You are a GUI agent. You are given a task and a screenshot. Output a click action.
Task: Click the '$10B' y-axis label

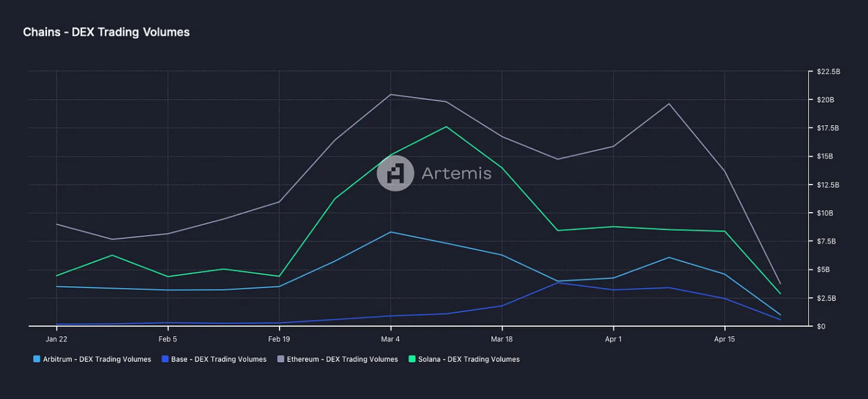825,213
